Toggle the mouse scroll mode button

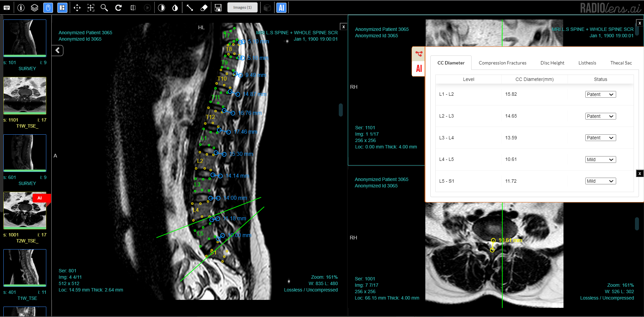click(x=48, y=8)
